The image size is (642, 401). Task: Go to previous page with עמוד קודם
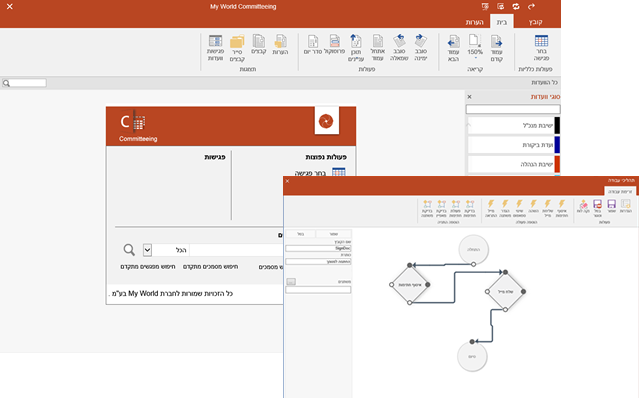click(494, 46)
